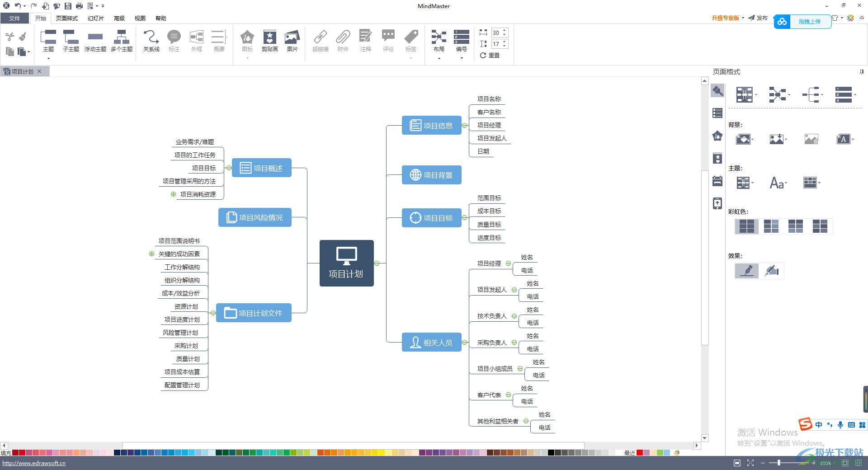Insert a 概要 summary
Screen dimensions: 868x470
219,41
